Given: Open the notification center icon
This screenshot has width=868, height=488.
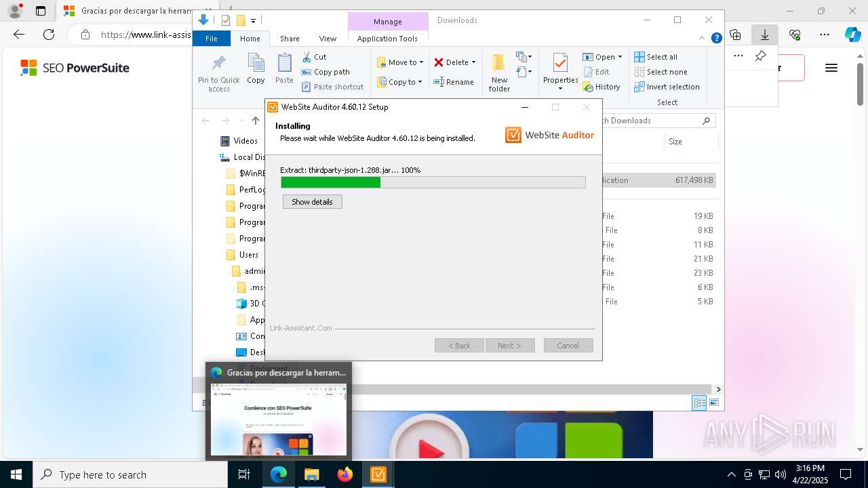Looking at the screenshot, I should pos(846,474).
